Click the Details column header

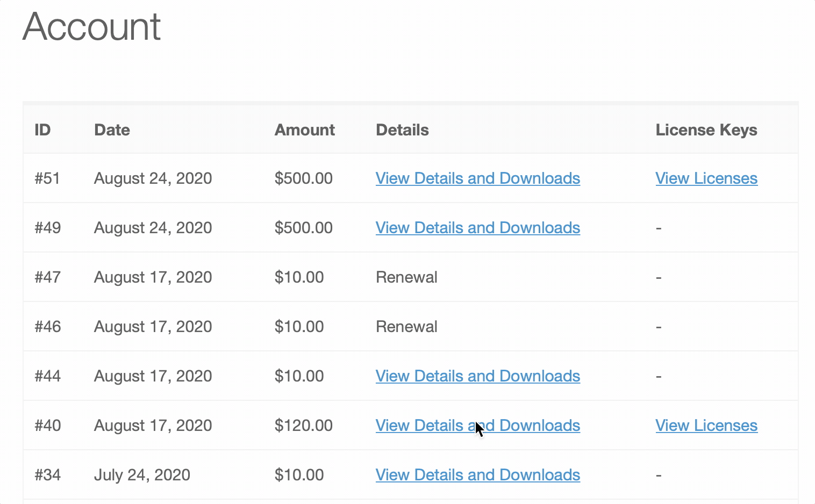pyautogui.click(x=402, y=130)
